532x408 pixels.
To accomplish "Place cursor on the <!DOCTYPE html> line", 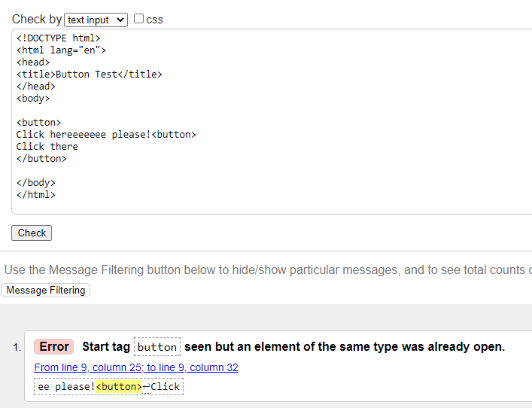I will coord(59,38).
